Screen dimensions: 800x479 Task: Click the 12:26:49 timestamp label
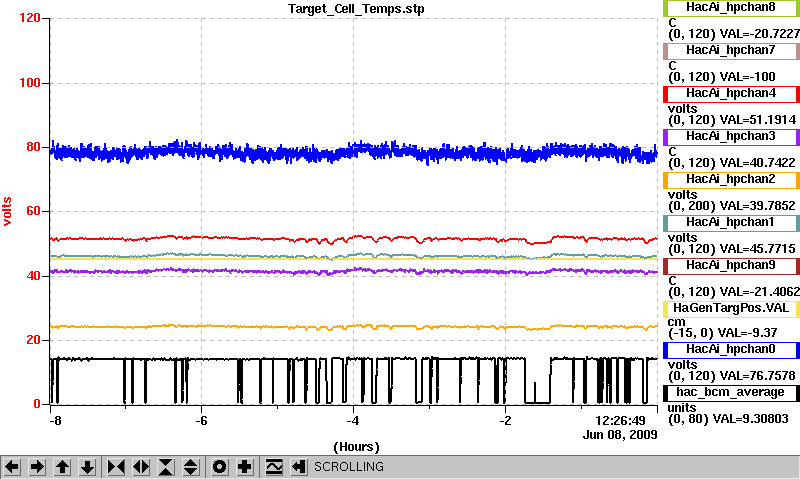620,421
